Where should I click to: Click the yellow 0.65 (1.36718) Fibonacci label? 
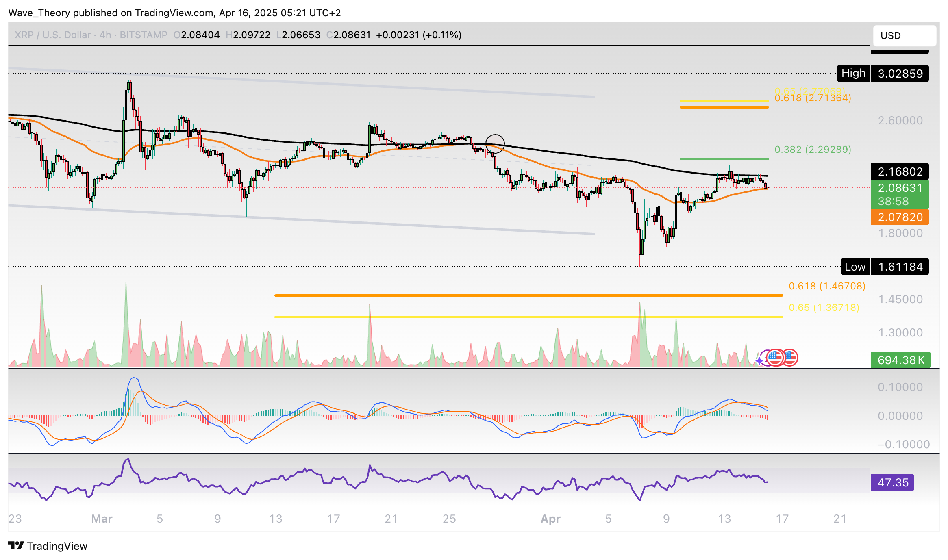(x=824, y=308)
